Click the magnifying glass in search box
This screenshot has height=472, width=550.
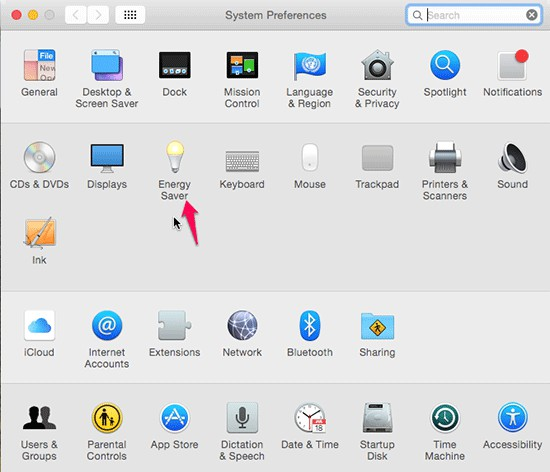click(x=417, y=15)
